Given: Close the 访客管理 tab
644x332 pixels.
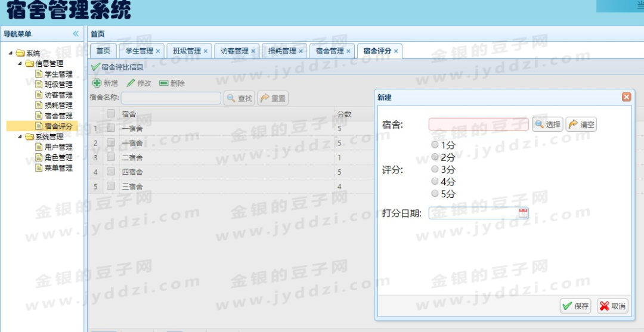Looking at the screenshot, I should pyautogui.click(x=253, y=51).
